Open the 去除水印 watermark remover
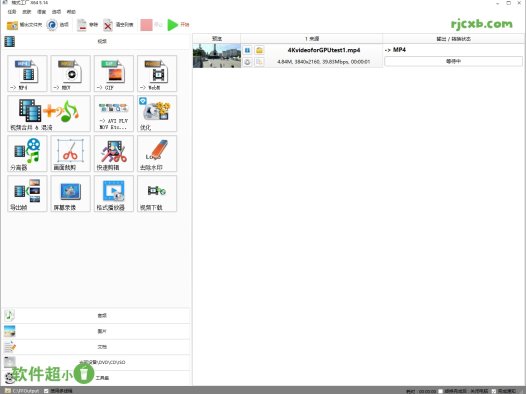The height and width of the screenshot is (394, 526). pos(157,154)
